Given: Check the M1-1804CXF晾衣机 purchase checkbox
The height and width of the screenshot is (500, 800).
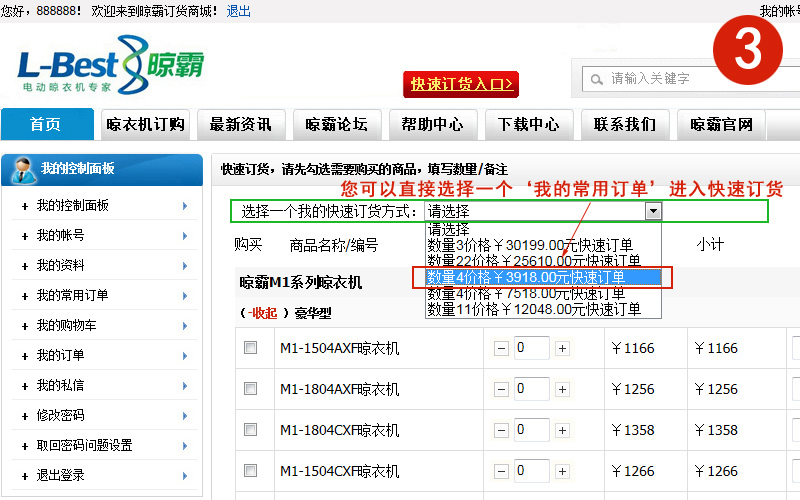Looking at the screenshot, I should tap(251, 430).
